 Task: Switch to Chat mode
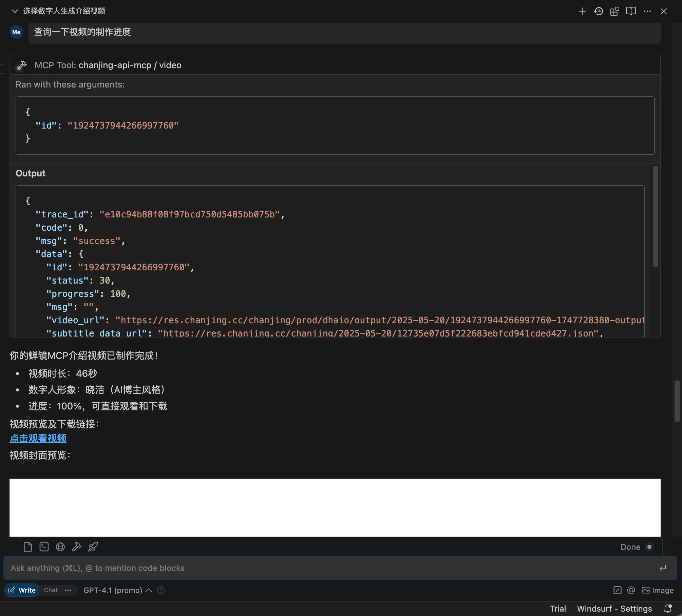(x=51, y=590)
